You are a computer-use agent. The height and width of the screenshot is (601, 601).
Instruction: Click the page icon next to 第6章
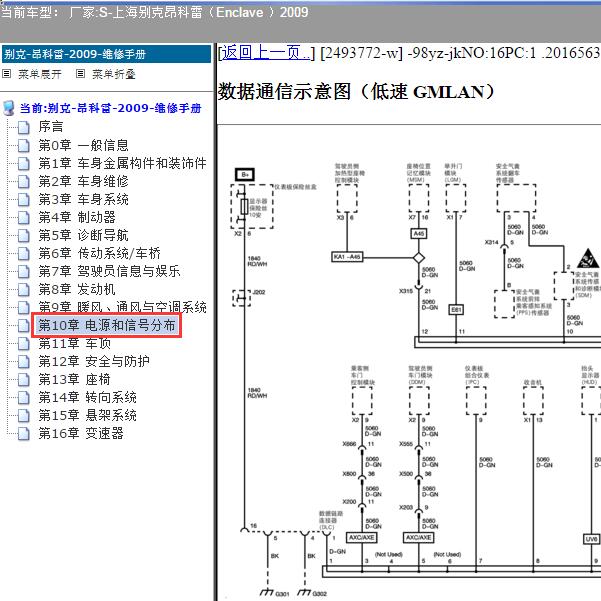click(x=24, y=253)
